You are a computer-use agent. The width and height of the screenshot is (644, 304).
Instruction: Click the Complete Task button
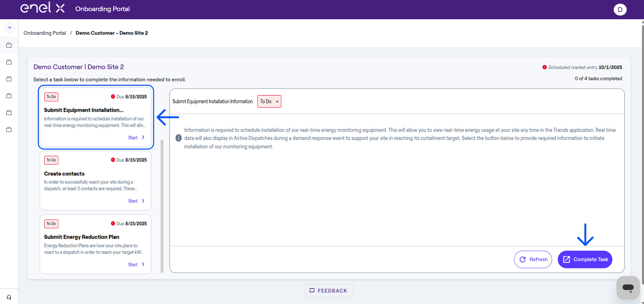click(585, 259)
